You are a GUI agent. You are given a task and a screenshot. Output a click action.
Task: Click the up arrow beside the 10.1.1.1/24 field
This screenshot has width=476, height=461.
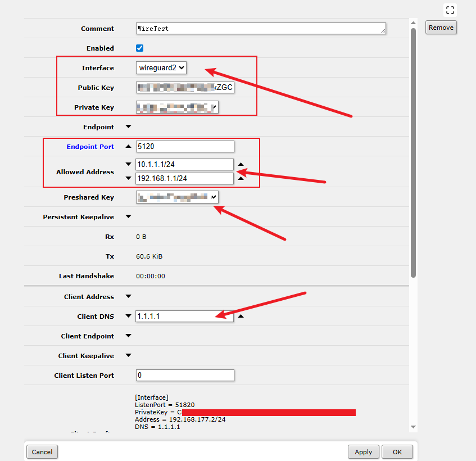(241, 165)
